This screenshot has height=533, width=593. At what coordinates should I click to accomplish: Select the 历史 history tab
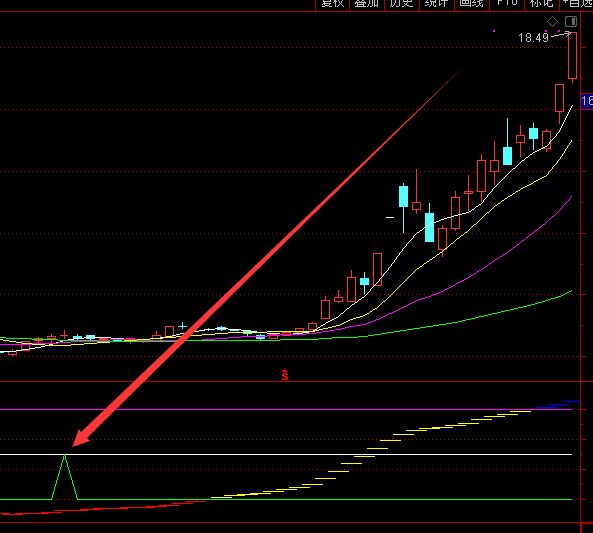[x=401, y=4]
